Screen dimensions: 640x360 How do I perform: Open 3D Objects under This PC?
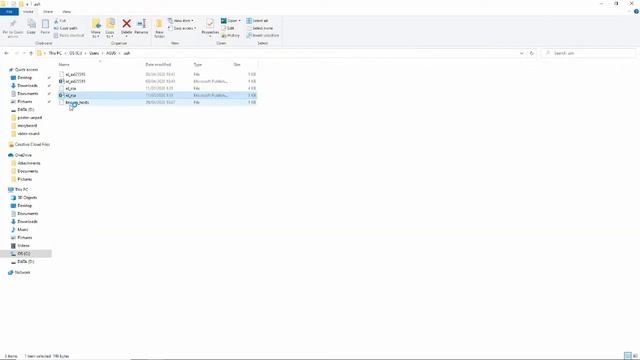(x=27, y=198)
